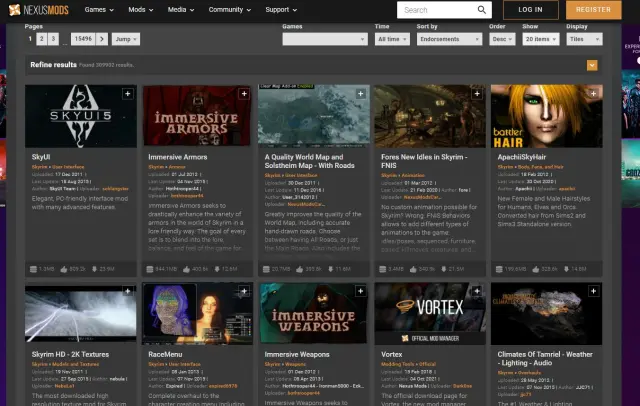
Task: Open the Games filter dropdown
Action: 325,39
